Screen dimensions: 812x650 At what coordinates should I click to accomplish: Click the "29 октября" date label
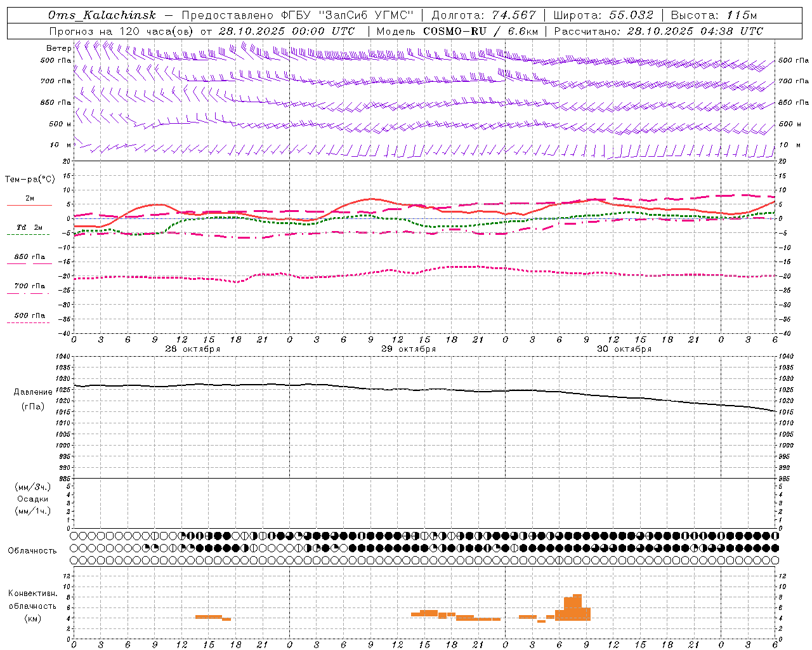(409, 349)
